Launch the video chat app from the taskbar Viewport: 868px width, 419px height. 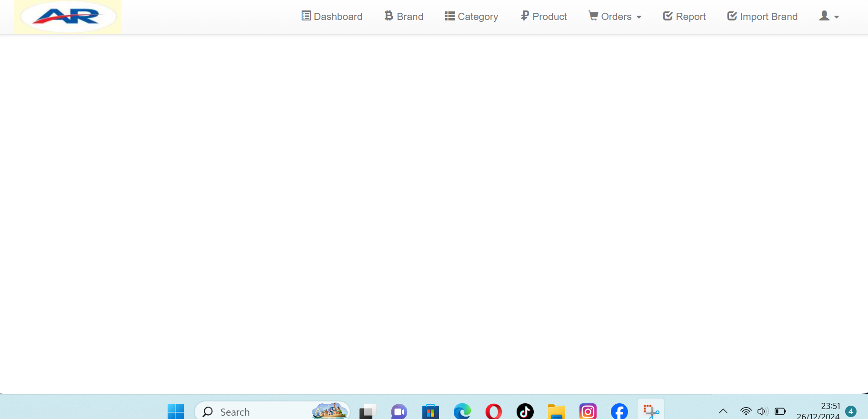(399, 411)
